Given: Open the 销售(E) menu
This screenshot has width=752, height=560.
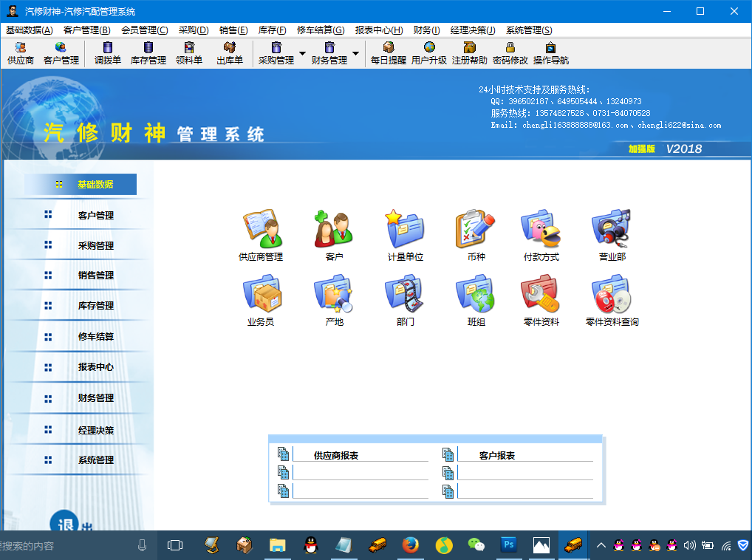Looking at the screenshot, I should (x=233, y=30).
